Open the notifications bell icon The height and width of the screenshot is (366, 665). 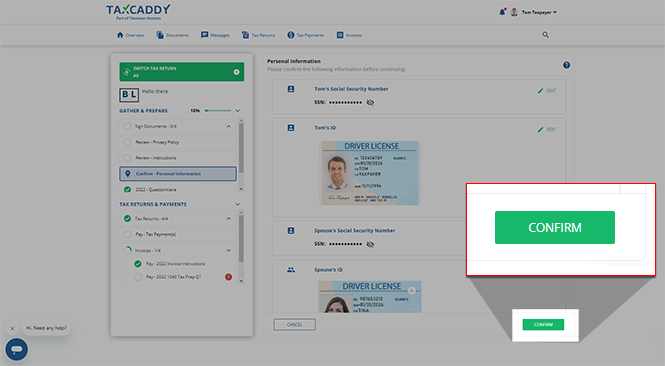pos(502,12)
